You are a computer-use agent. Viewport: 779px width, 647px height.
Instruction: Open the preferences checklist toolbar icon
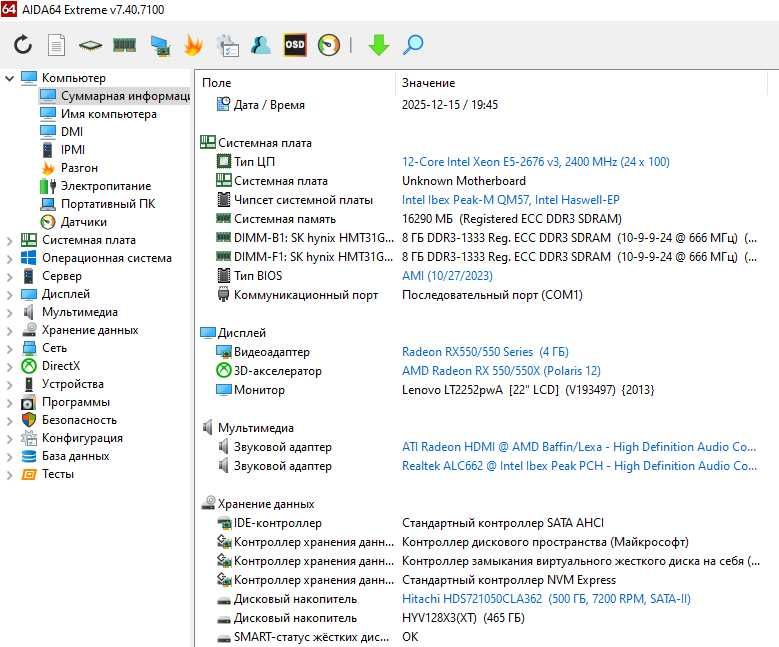tap(228, 45)
